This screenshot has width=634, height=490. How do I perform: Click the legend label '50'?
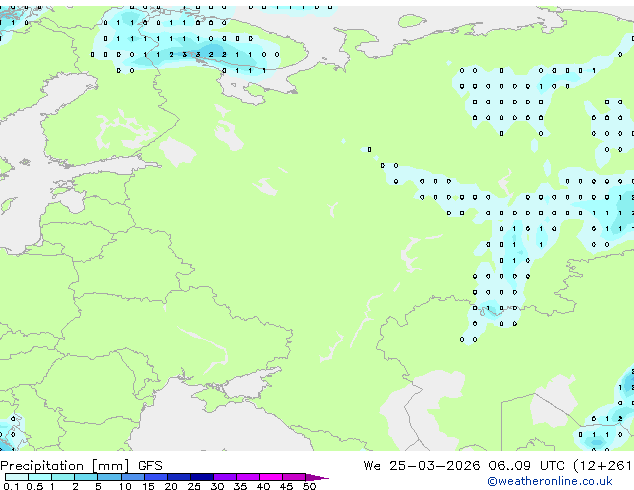(309, 486)
